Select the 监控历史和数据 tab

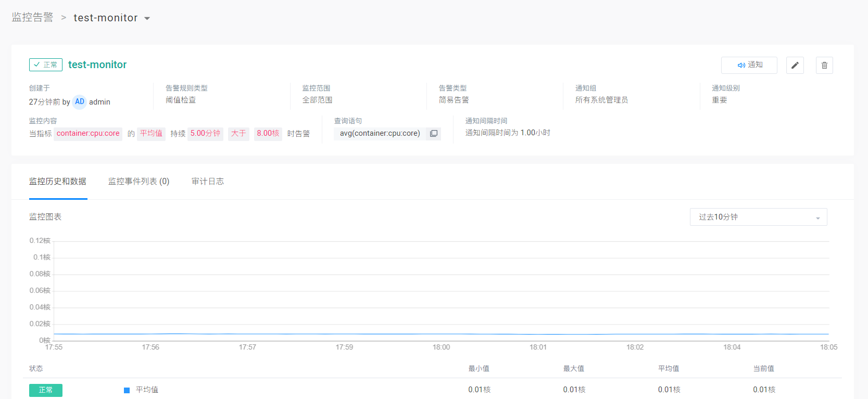58,182
